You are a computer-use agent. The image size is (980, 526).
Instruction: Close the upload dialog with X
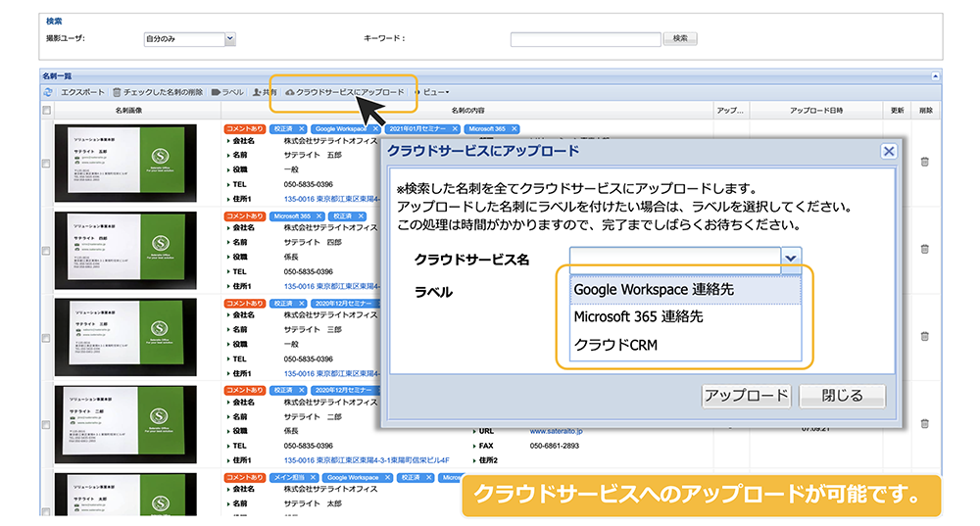pyautogui.click(x=888, y=151)
